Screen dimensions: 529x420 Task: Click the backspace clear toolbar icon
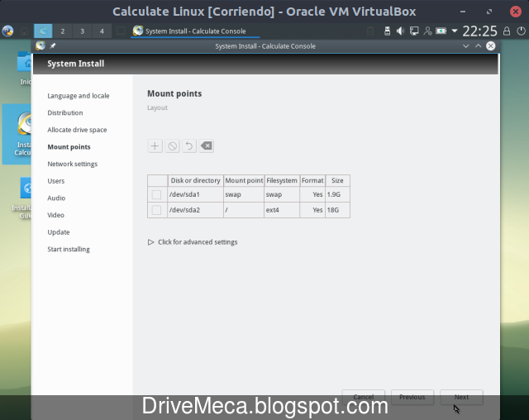tap(206, 146)
